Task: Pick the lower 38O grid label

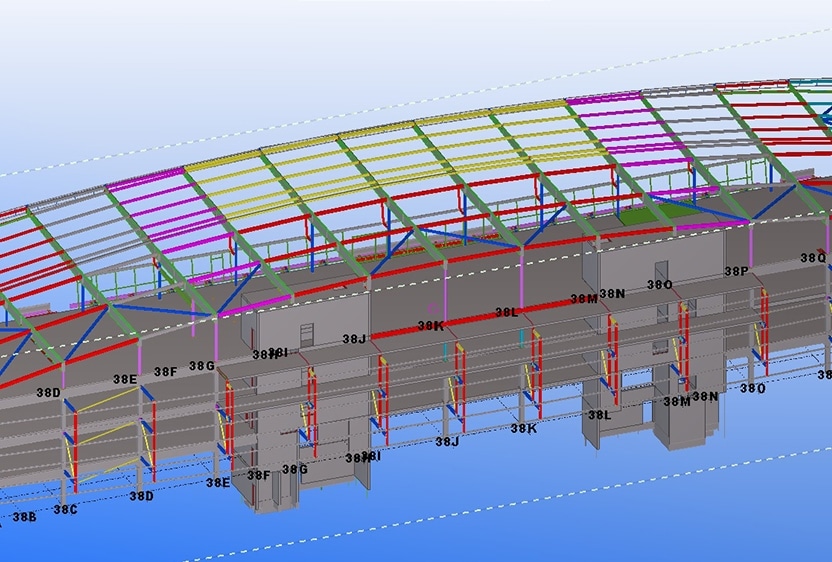Action: [753, 389]
